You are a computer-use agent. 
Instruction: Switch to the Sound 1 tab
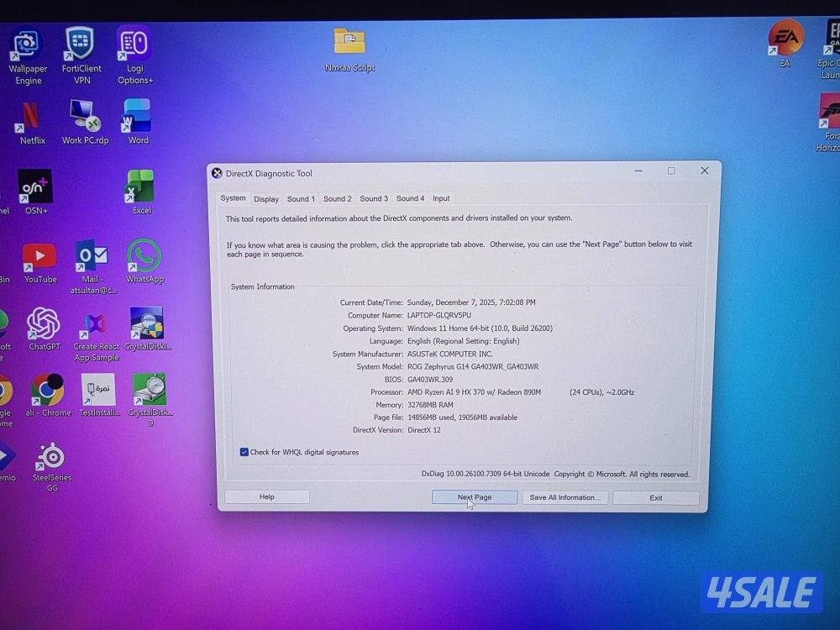click(301, 199)
